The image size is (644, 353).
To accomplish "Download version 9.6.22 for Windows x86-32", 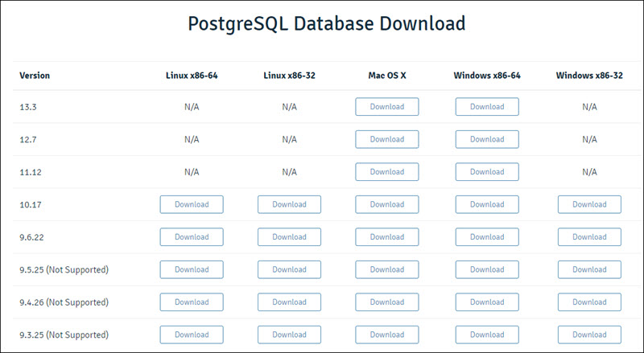I will pos(589,237).
